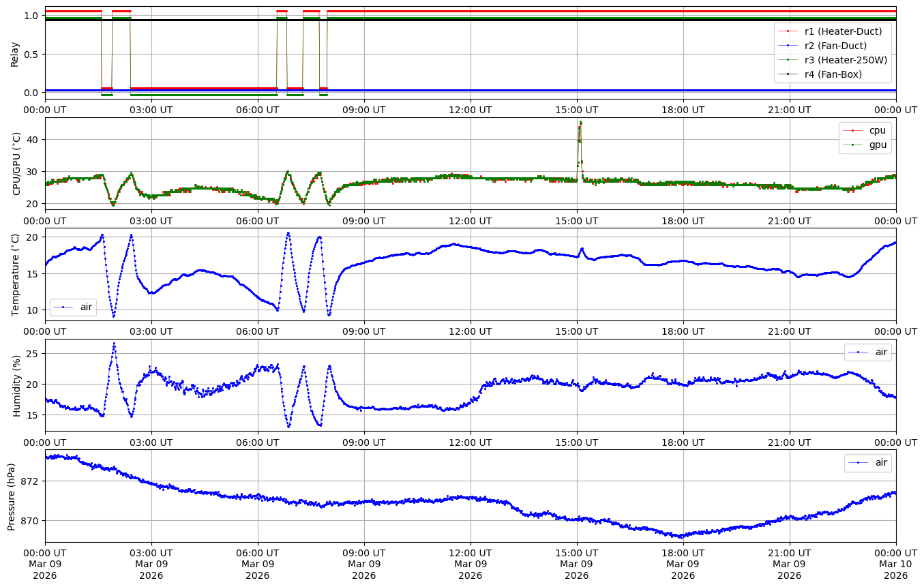Click the 872 tick on the Pressure axis
The width and height of the screenshot is (924, 587).
click(31, 481)
